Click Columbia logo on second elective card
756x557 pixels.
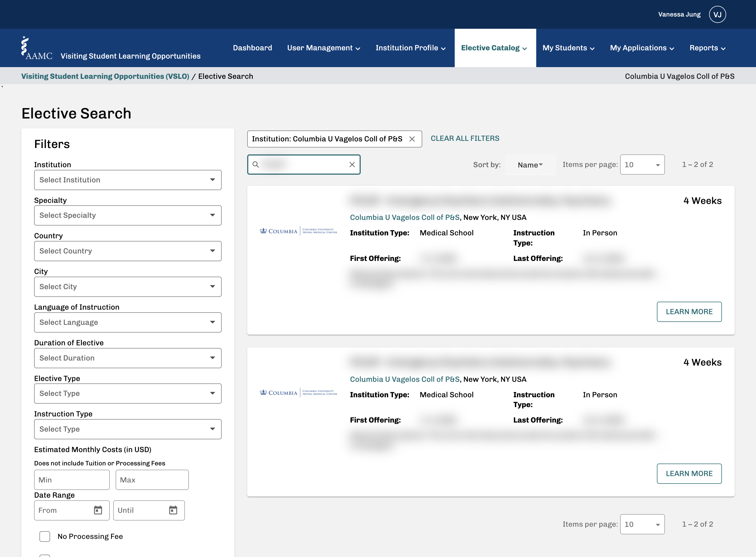point(299,392)
